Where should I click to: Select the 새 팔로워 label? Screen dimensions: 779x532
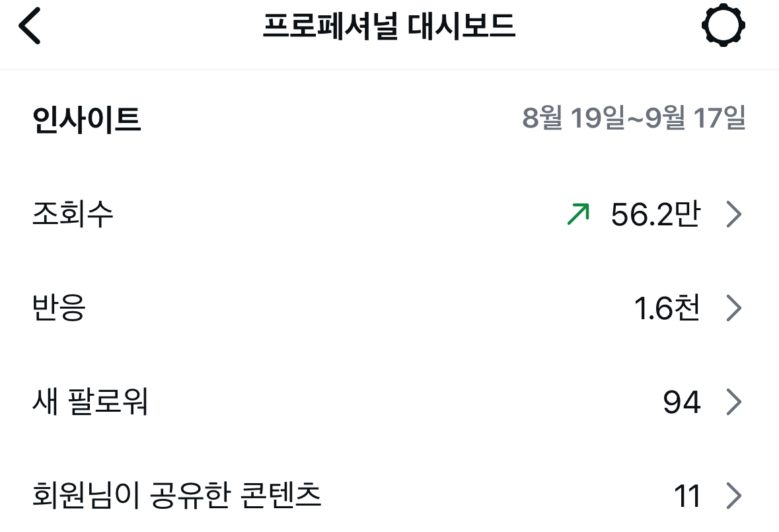coord(90,402)
